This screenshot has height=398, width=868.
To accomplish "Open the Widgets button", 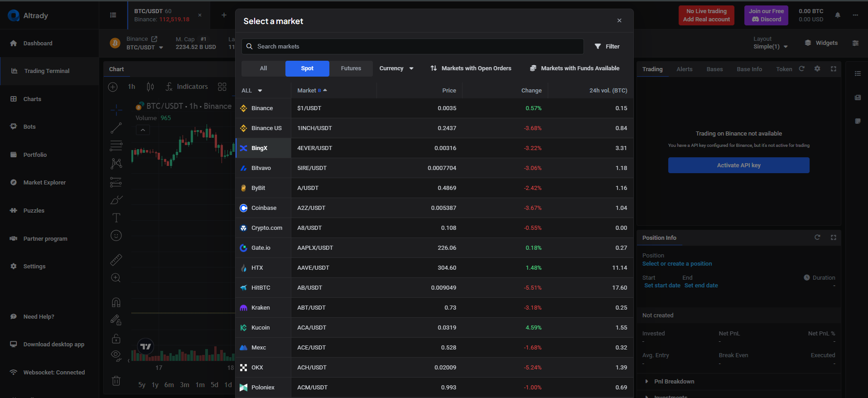I will click(x=821, y=43).
